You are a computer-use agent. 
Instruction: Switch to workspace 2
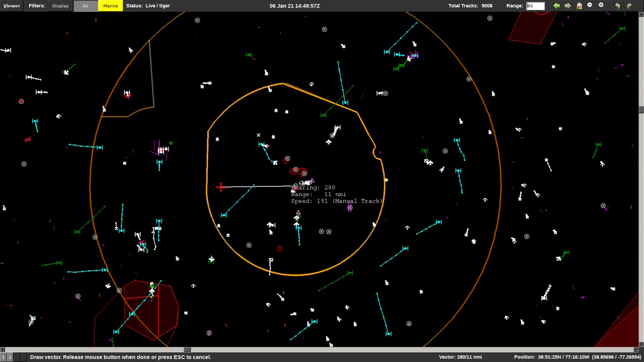pos(9,357)
